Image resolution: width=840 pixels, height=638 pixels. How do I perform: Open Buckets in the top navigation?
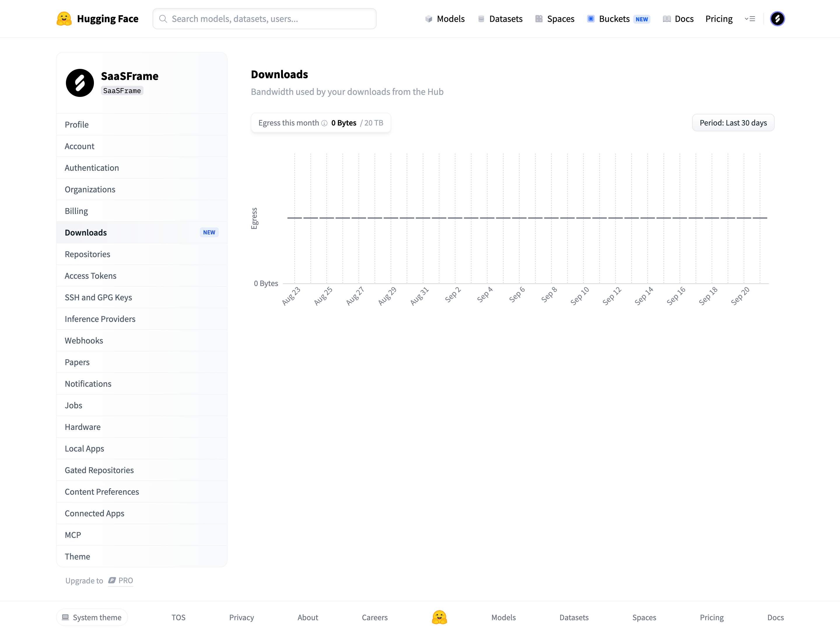coord(618,19)
